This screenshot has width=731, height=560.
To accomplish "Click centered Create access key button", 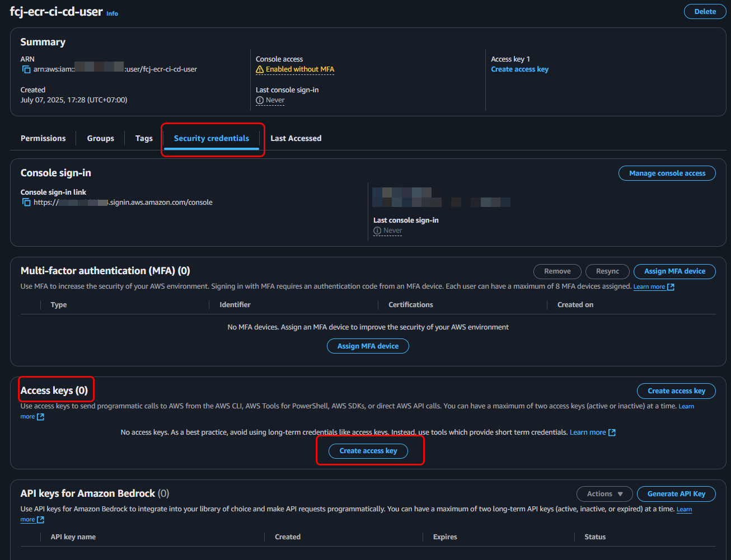I will click(x=368, y=451).
